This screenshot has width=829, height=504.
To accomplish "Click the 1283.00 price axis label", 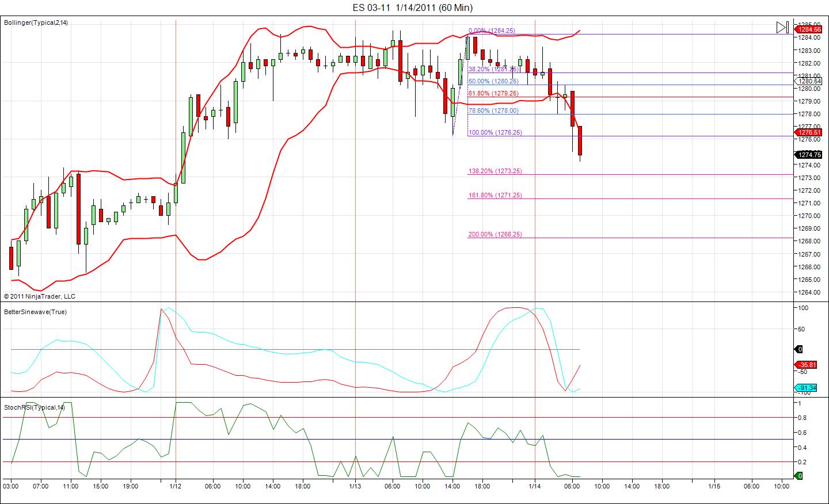I will click(809, 51).
